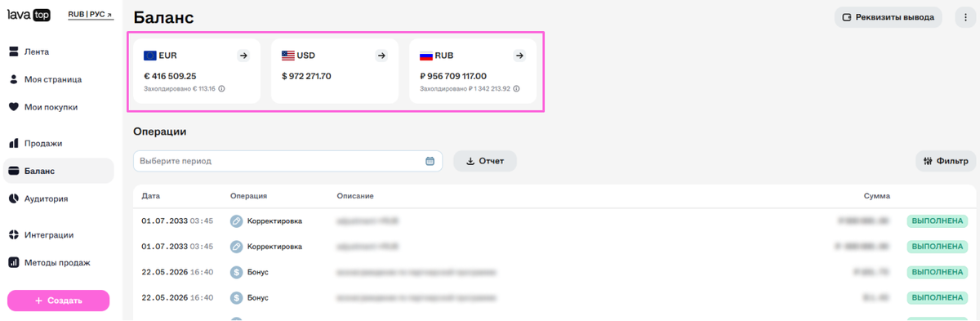Click the US flag on USD card
Viewport: 980px width, 321px height.
coord(288,56)
